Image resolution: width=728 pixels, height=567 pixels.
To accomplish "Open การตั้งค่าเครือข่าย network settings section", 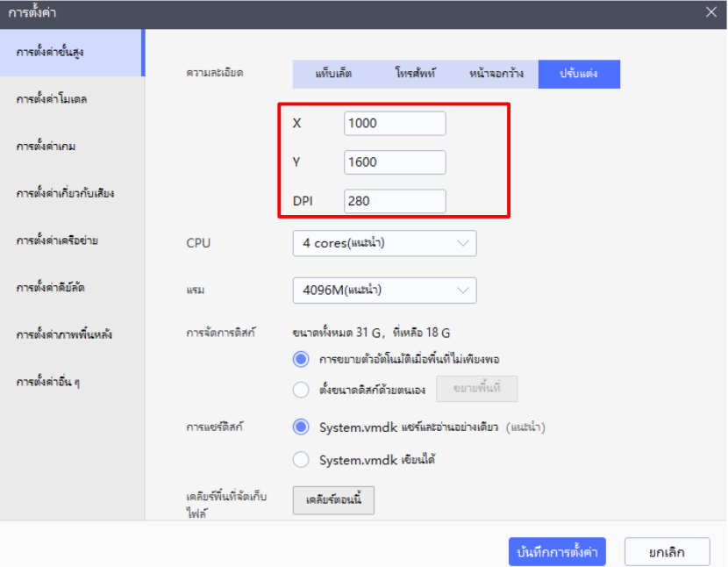I will pyautogui.click(x=73, y=240).
